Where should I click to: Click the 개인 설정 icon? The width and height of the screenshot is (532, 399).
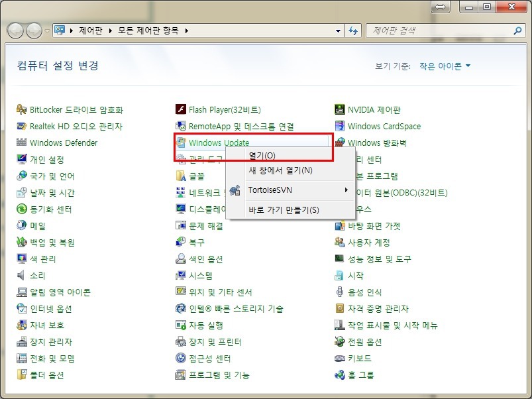(22, 159)
